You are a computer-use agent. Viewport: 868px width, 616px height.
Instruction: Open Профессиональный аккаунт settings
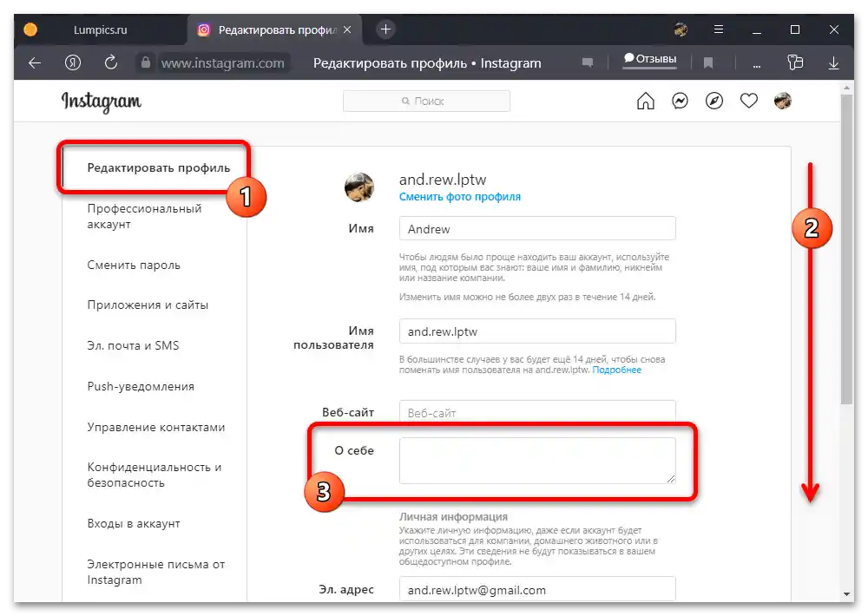[144, 216]
